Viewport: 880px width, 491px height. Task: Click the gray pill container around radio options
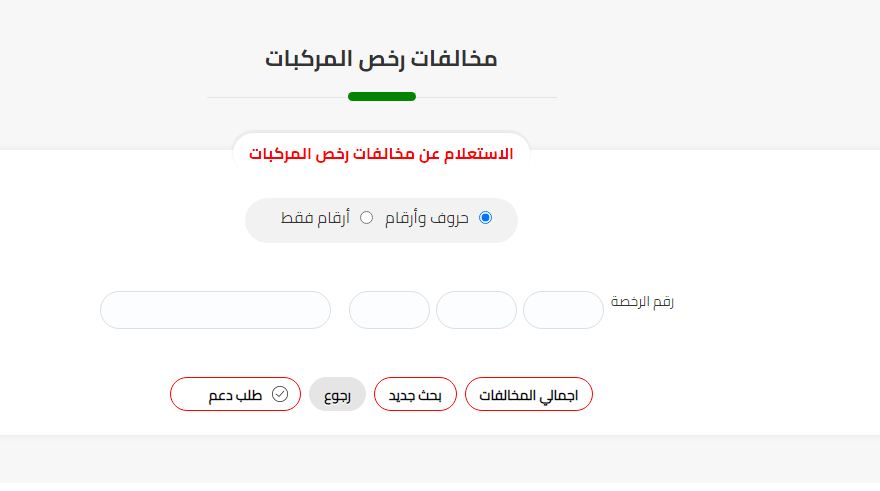click(381, 220)
